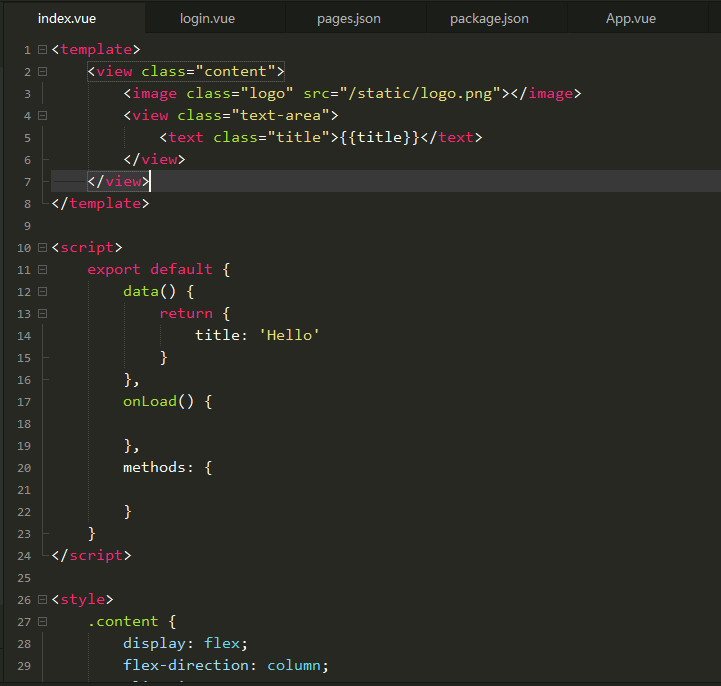
Task: Fold the script block on line 10
Action: (x=42, y=247)
